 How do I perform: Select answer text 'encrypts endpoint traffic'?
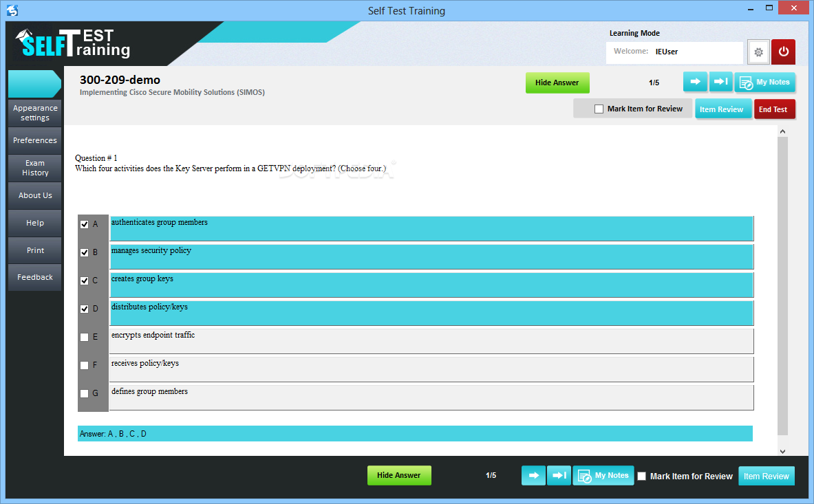click(153, 335)
